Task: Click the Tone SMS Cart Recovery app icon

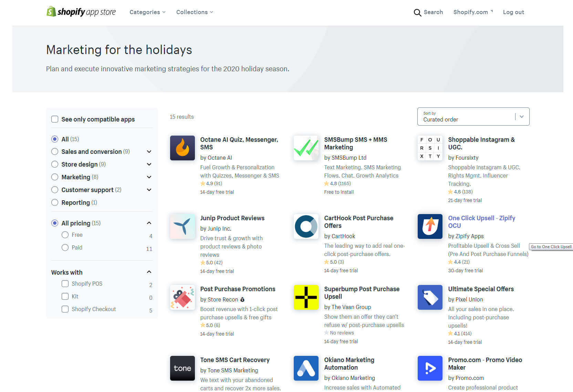Action: 182,368
